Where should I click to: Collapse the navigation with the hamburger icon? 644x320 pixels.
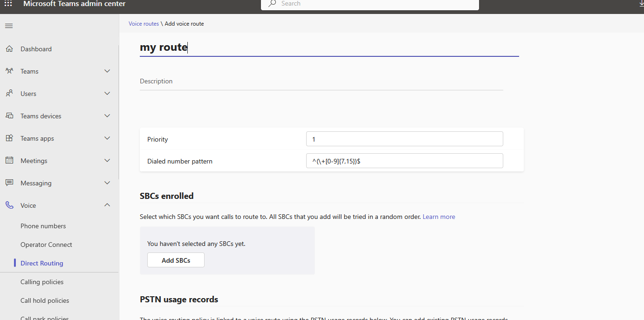click(x=9, y=26)
